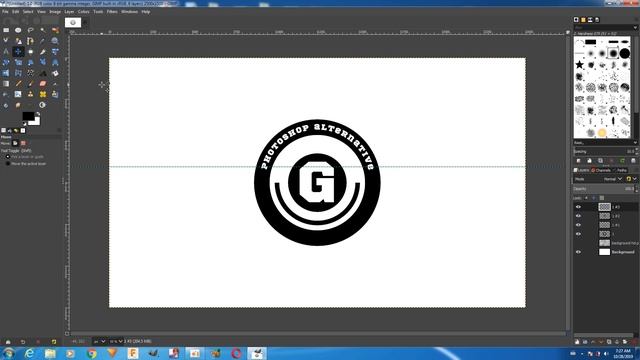Select the Paintbrush tool

31,84
